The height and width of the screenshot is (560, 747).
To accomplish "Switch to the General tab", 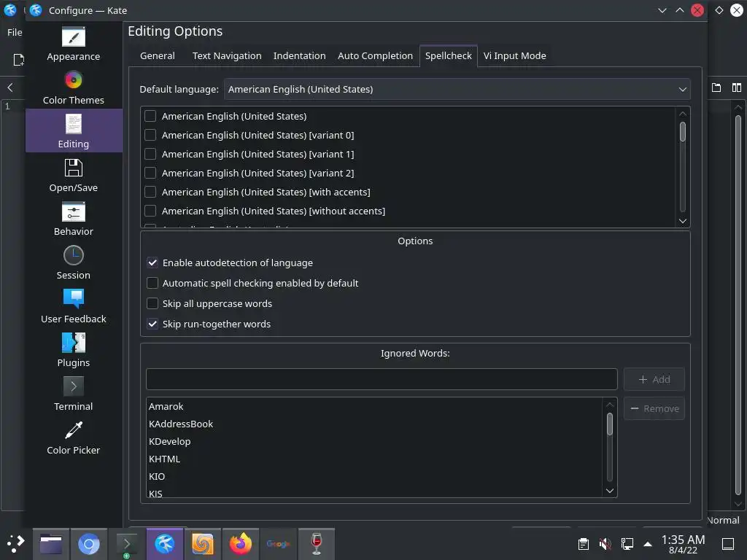I will point(158,55).
